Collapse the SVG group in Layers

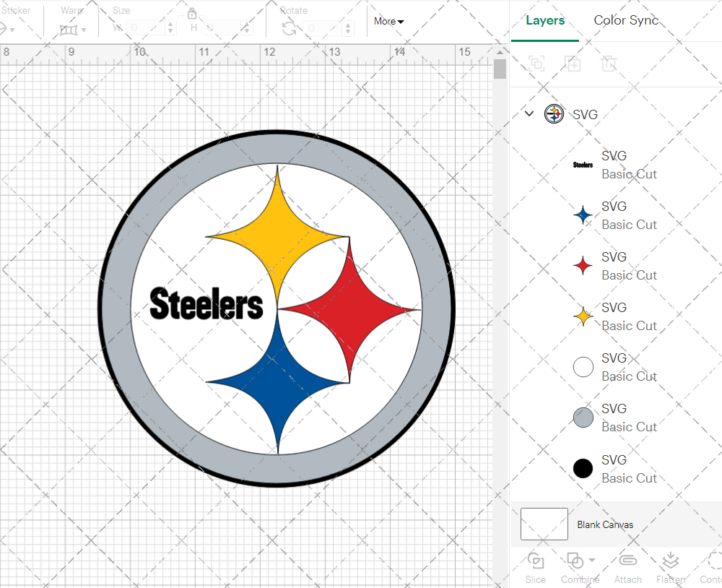pos(529,114)
